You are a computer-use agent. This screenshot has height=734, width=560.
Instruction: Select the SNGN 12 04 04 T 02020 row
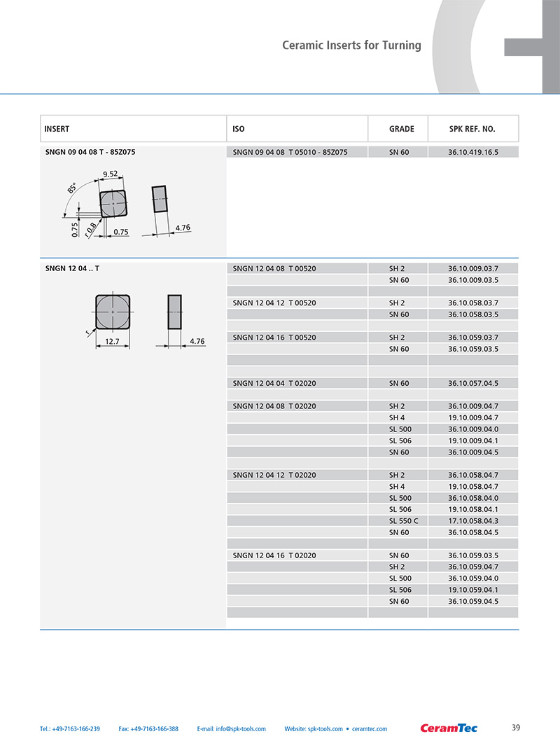(x=372, y=383)
